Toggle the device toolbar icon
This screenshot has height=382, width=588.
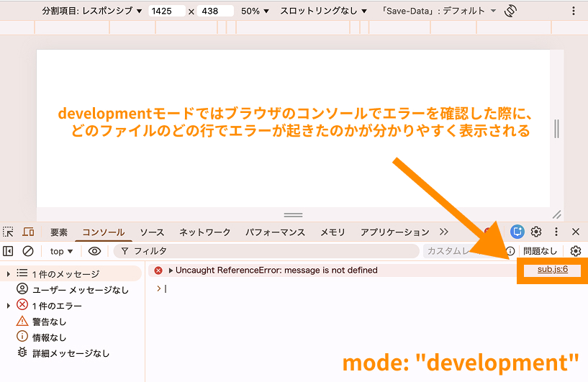(x=28, y=232)
